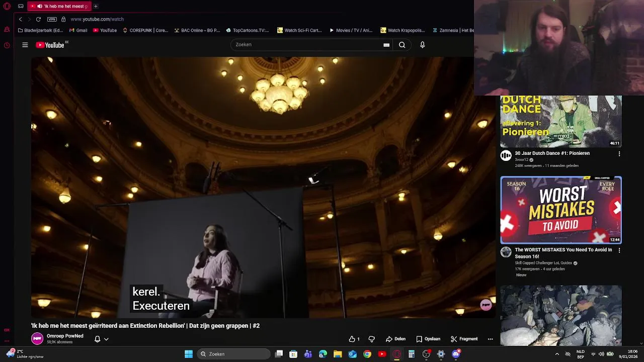Switch to the 'Ik heb me het meest' tab
The height and width of the screenshot is (362, 644).
[x=59, y=6]
